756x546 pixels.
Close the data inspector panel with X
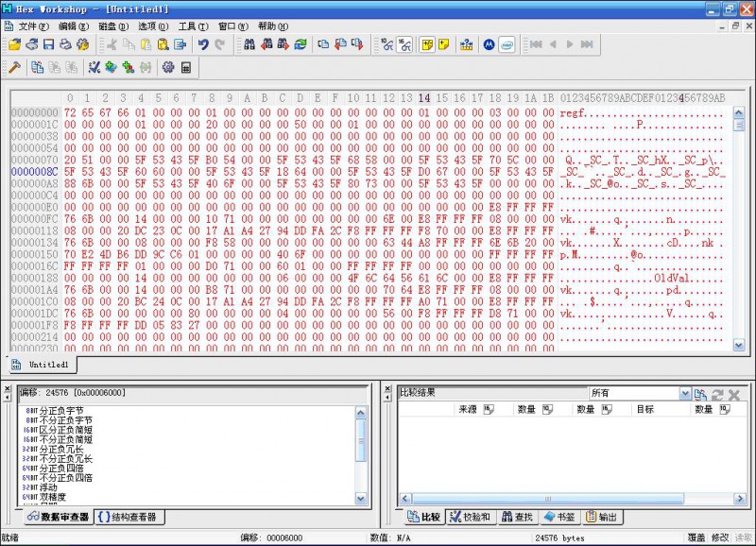point(8,388)
